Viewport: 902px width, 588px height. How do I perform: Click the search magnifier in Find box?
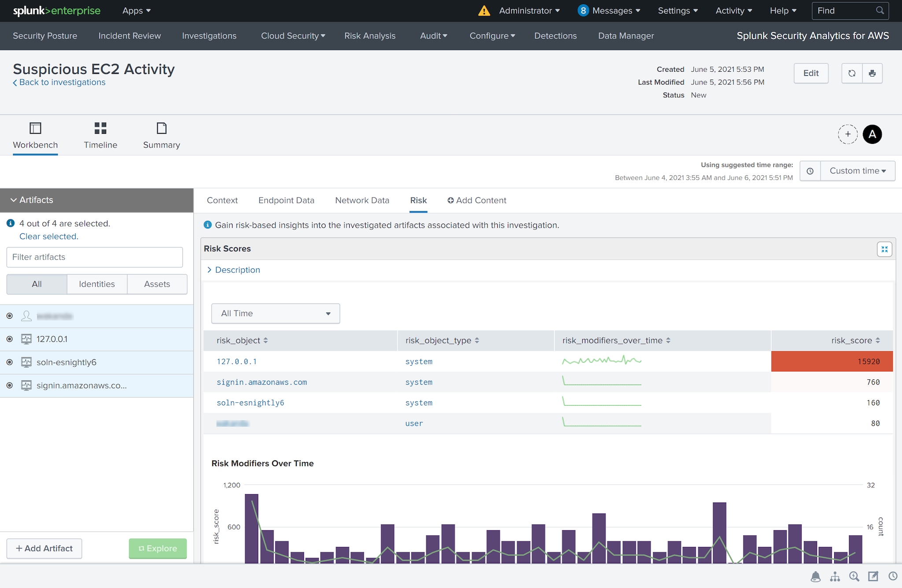click(880, 11)
